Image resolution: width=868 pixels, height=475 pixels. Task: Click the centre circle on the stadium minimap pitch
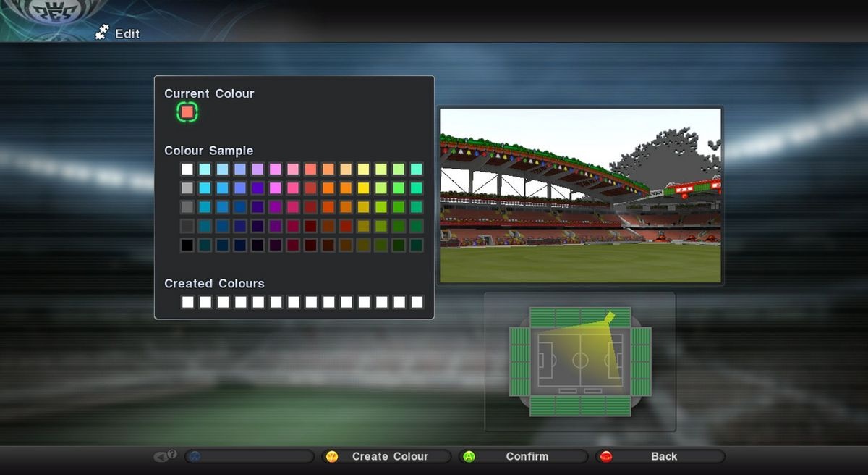[x=580, y=360]
